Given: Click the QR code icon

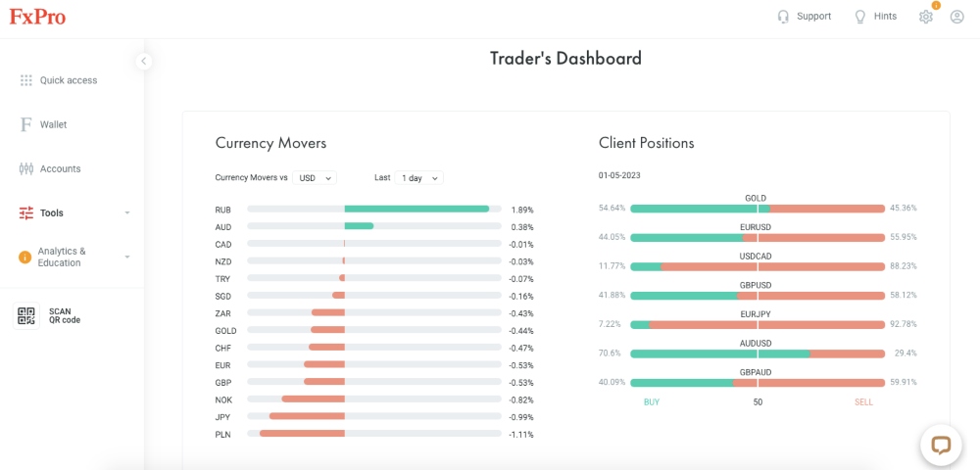Looking at the screenshot, I should [25, 316].
